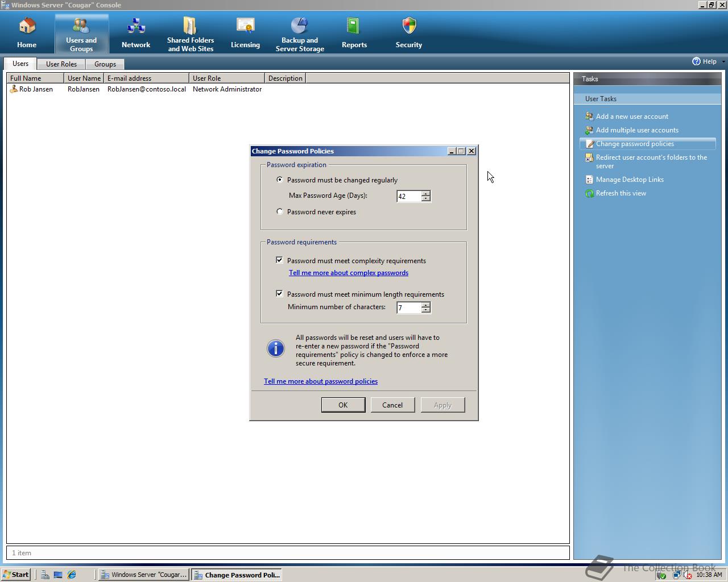Click the show desktop quick launch icon
The image size is (728, 582).
click(x=58, y=575)
